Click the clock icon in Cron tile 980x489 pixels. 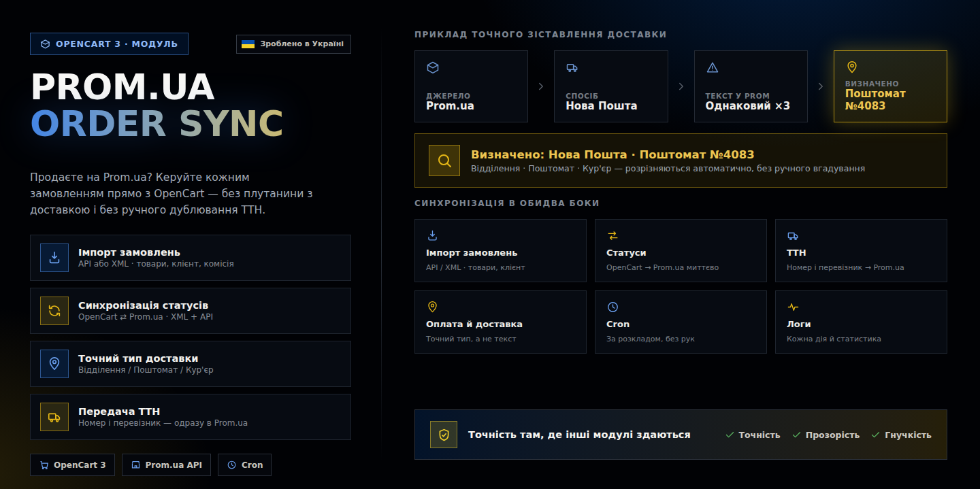[612, 307]
